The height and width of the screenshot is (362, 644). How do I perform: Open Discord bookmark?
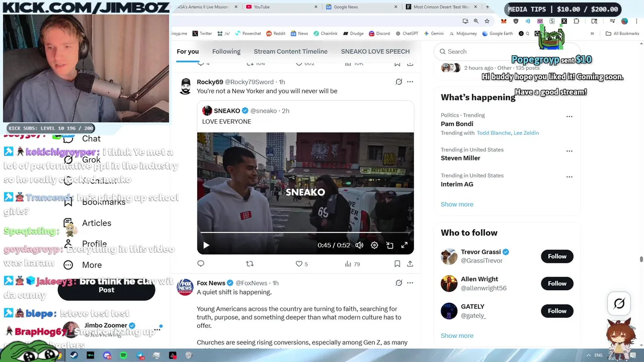tap(379, 34)
